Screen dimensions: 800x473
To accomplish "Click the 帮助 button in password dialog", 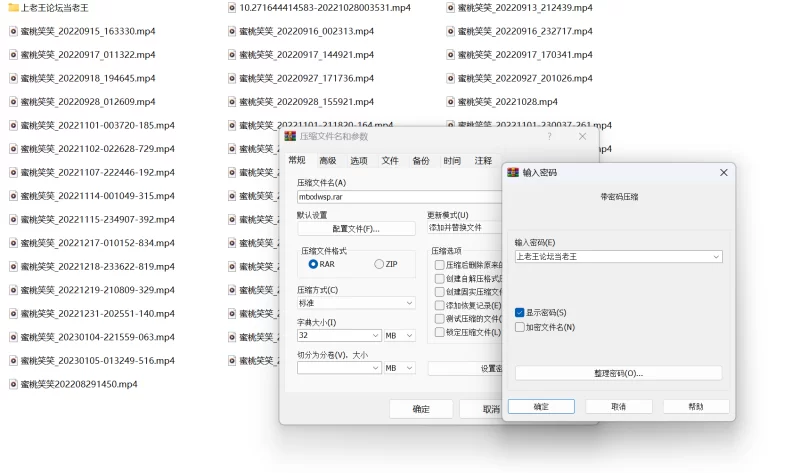I will [696, 407].
